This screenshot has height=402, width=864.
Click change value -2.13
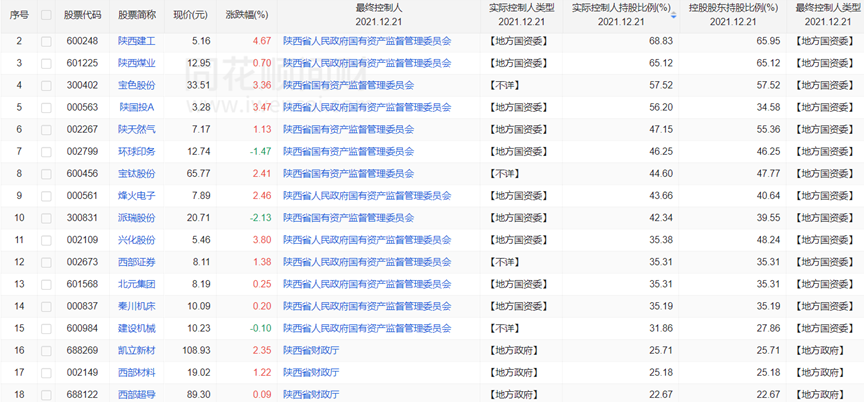pos(261,218)
